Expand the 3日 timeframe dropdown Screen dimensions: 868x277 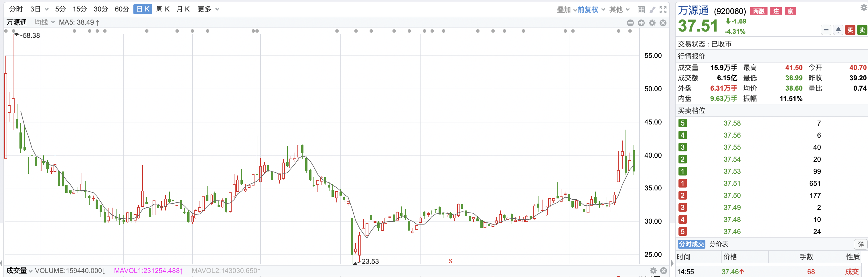click(46, 9)
